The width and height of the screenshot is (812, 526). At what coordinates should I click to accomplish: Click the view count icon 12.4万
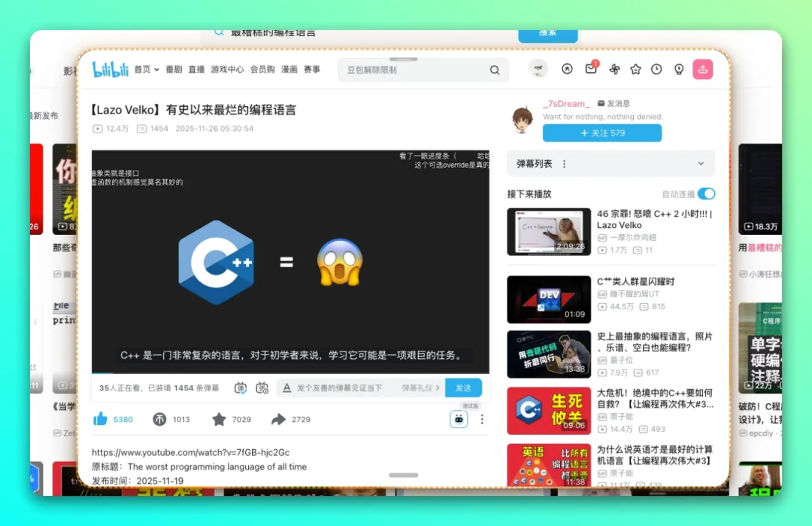(x=97, y=129)
